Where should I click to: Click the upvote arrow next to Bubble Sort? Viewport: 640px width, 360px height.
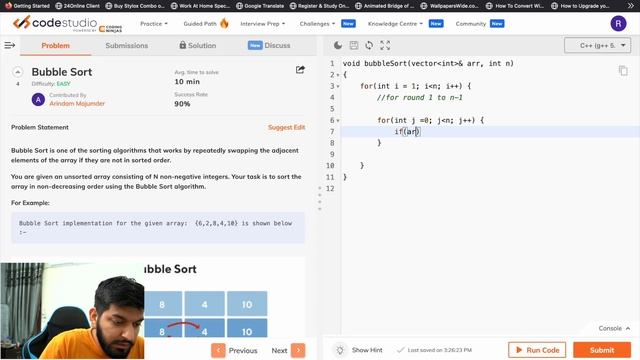(x=18, y=72)
